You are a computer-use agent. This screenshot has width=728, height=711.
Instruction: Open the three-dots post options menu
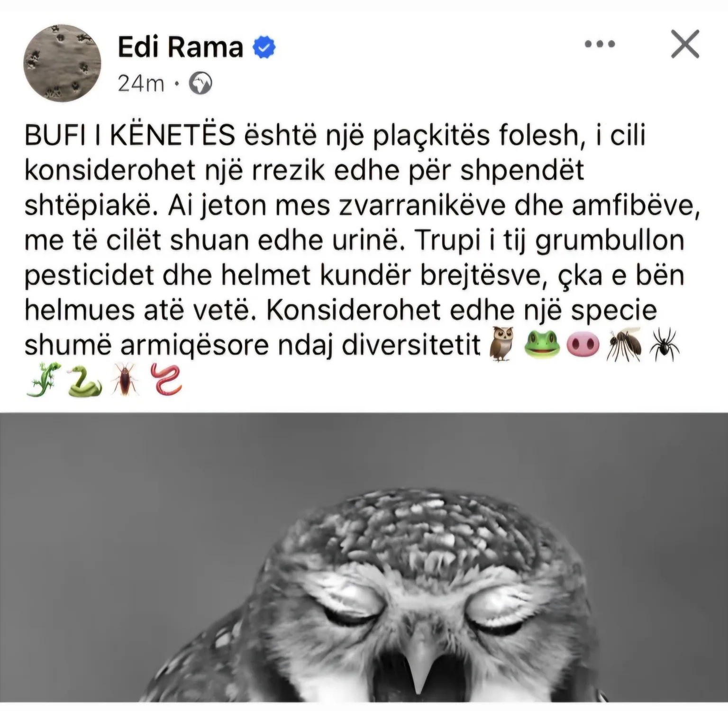click(600, 45)
